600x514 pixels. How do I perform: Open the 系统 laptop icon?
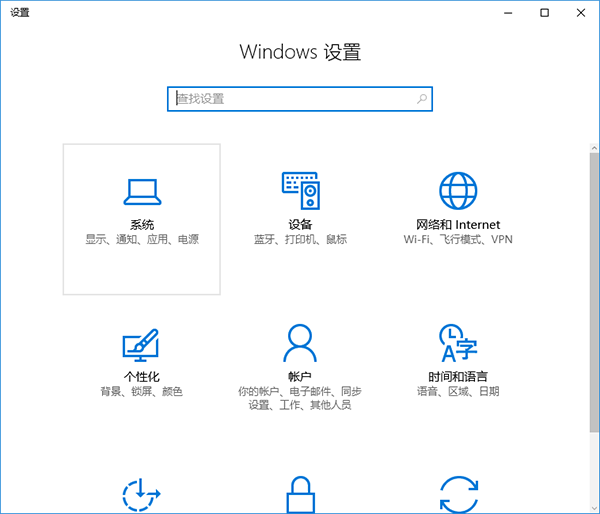tap(142, 192)
